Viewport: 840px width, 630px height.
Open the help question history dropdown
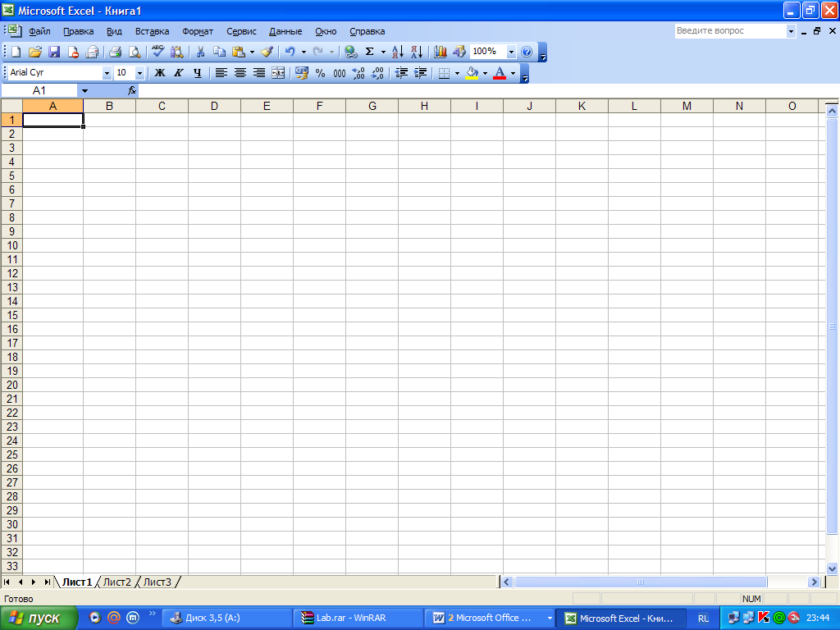click(x=791, y=31)
